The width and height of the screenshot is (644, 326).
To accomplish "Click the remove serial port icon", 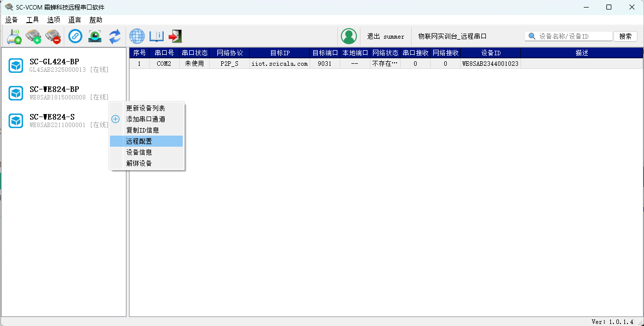I will point(53,36).
